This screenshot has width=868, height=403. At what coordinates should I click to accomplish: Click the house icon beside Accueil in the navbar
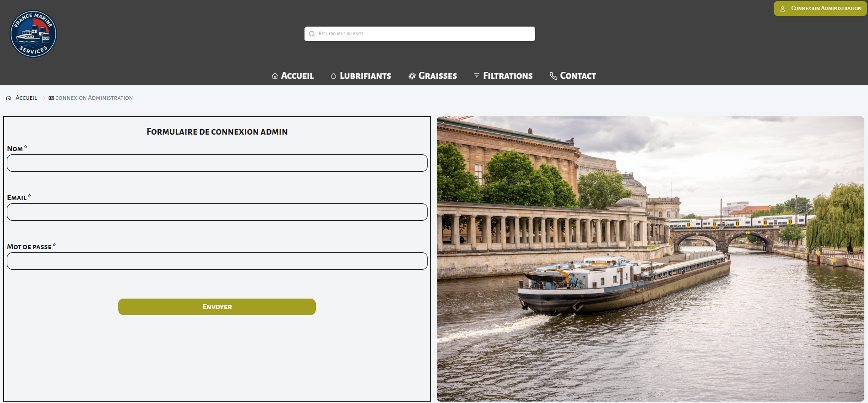[x=275, y=76]
